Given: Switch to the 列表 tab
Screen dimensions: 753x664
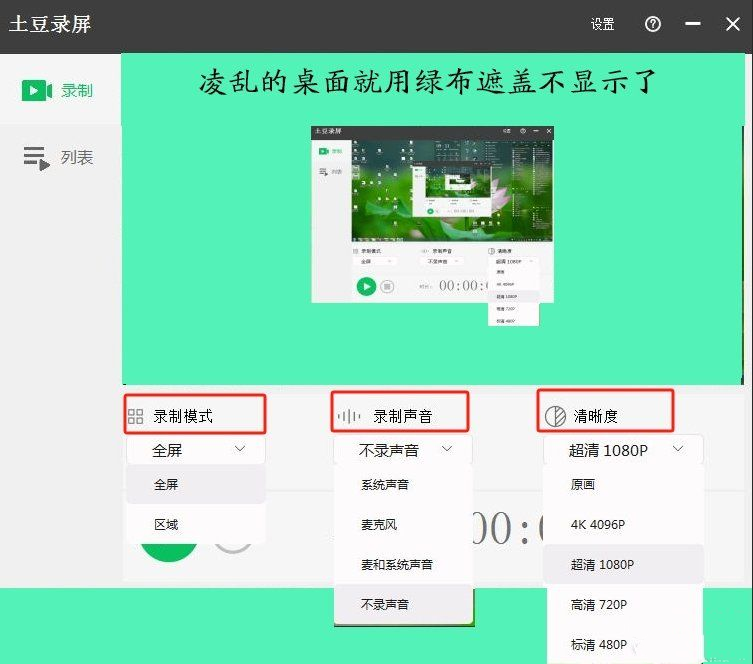Looking at the screenshot, I should click(x=60, y=157).
